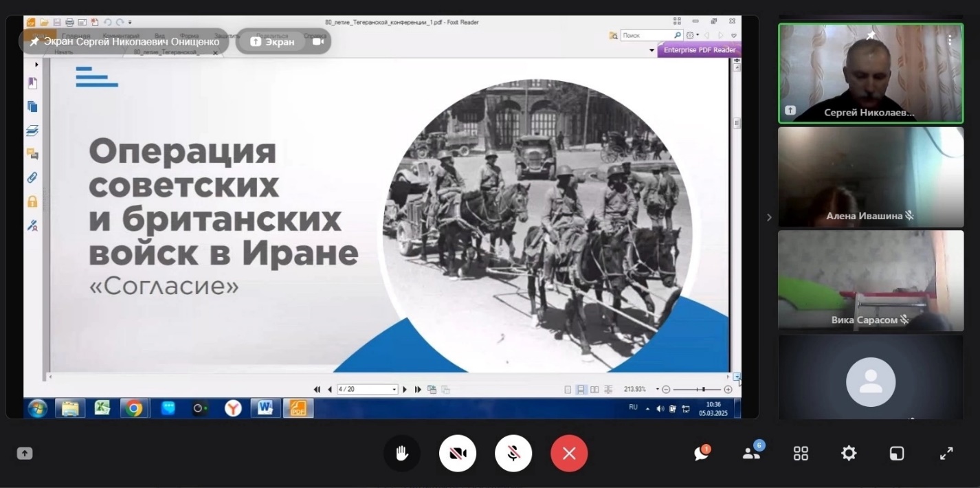
Task: Select Вика Сарасом video tile
Action: 871,280
